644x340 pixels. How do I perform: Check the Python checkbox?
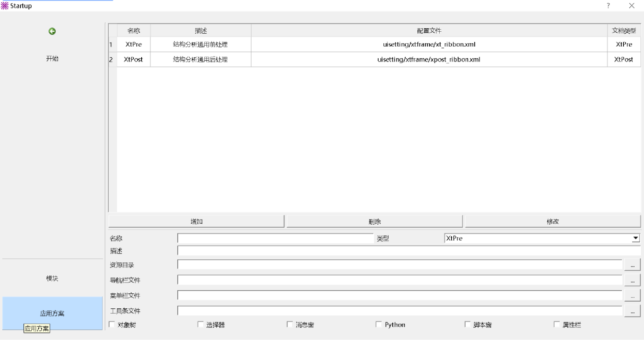tap(379, 324)
